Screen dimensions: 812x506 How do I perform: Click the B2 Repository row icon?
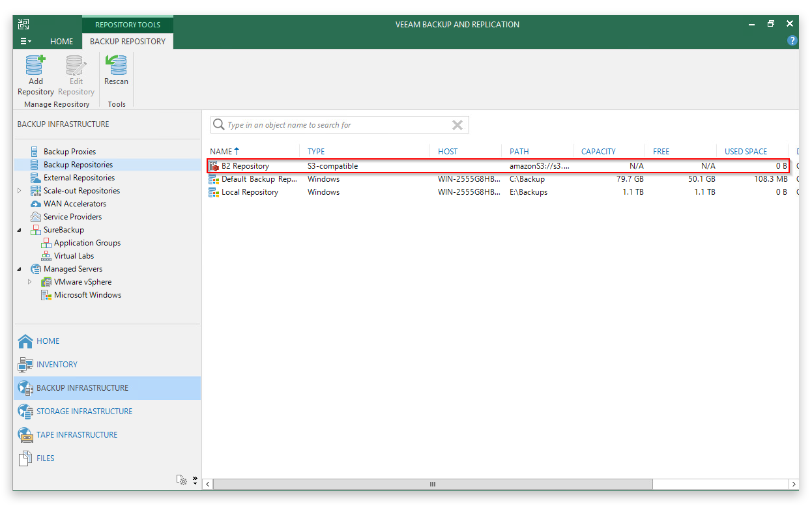pyautogui.click(x=214, y=166)
